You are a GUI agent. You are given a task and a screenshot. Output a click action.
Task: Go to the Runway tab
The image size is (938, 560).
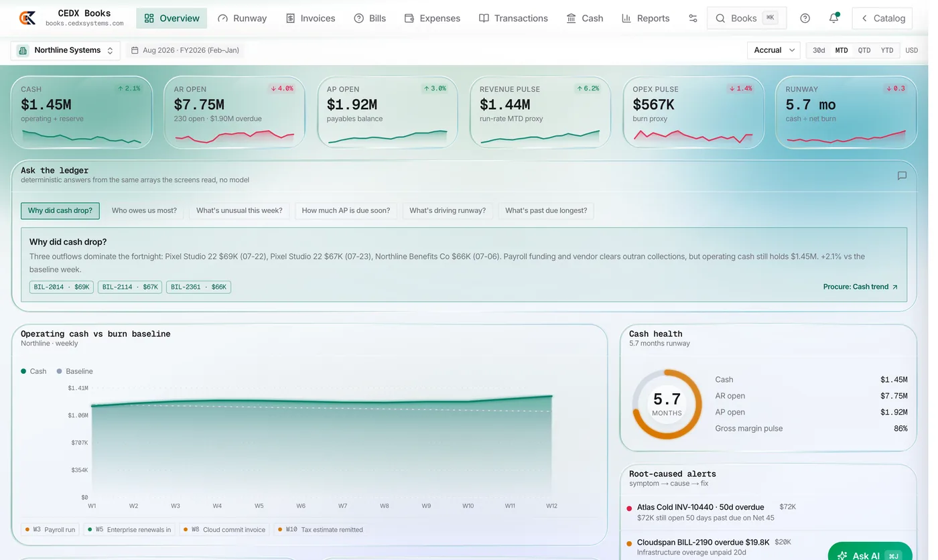click(x=243, y=18)
